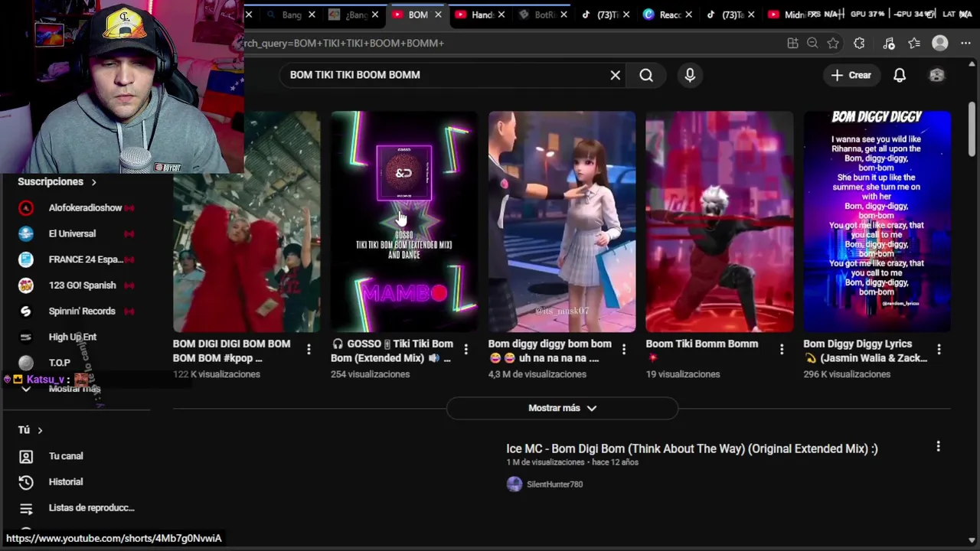Open the split screen icon in address bar
The height and width of the screenshot is (551, 980).
click(792, 44)
